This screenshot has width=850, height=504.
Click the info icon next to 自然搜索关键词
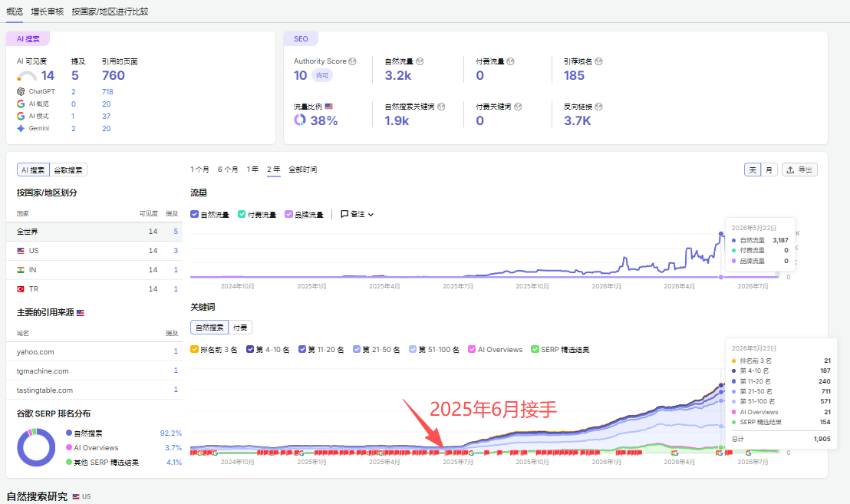[x=441, y=107]
